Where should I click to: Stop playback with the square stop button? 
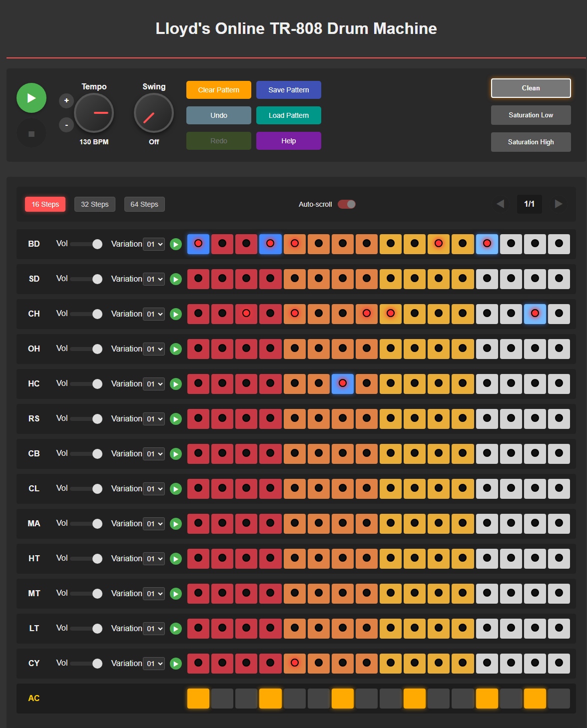pos(31,134)
